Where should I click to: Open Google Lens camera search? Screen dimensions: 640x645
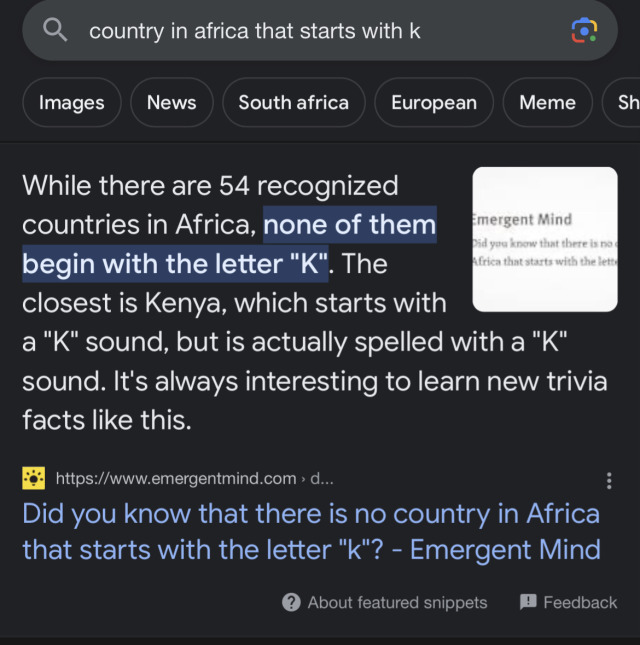tap(583, 31)
